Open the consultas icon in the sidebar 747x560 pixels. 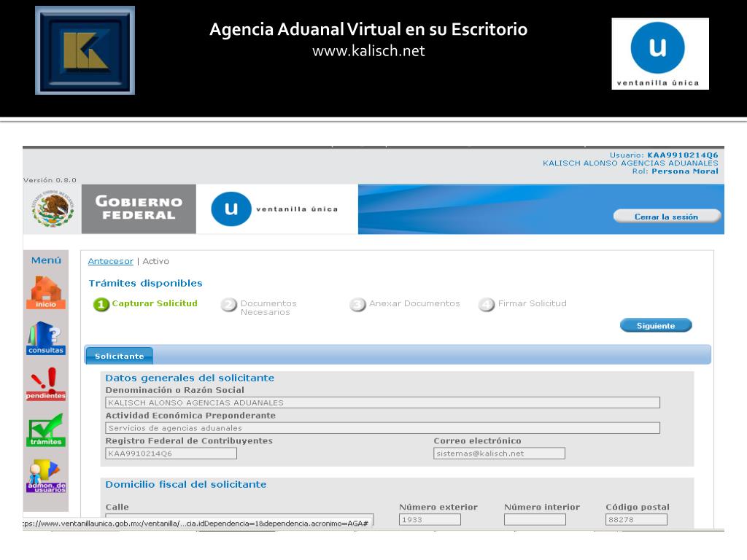[46, 338]
